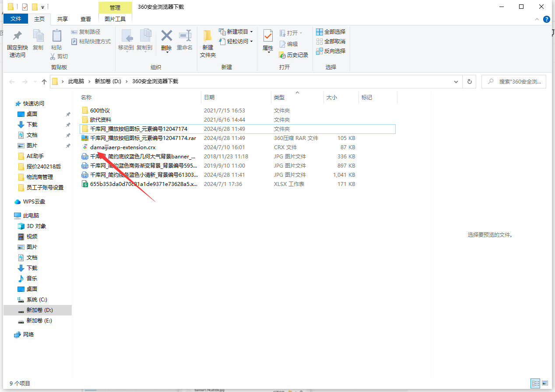This screenshot has width=555, height=392.
Task: Click the History command
Action: 294,55
